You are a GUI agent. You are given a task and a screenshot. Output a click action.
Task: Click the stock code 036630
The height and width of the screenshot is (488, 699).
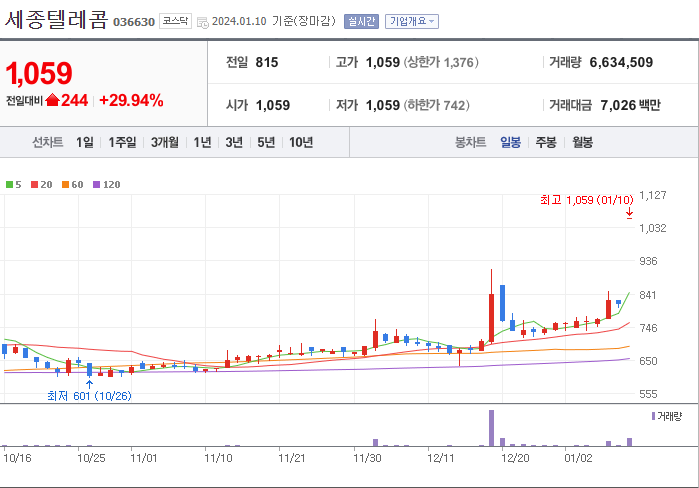pyautogui.click(x=134, y=22)
